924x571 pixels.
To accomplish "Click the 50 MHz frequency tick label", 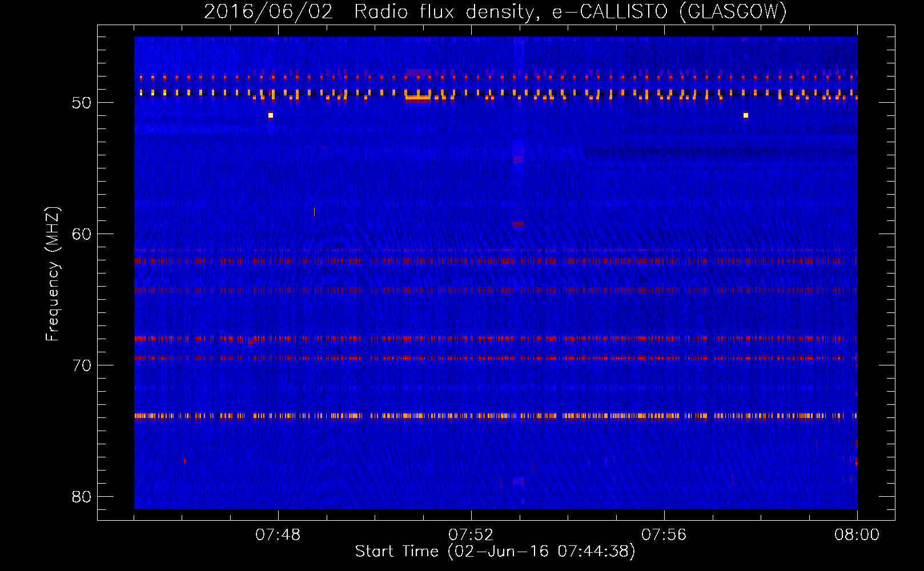I will point(82,103).
